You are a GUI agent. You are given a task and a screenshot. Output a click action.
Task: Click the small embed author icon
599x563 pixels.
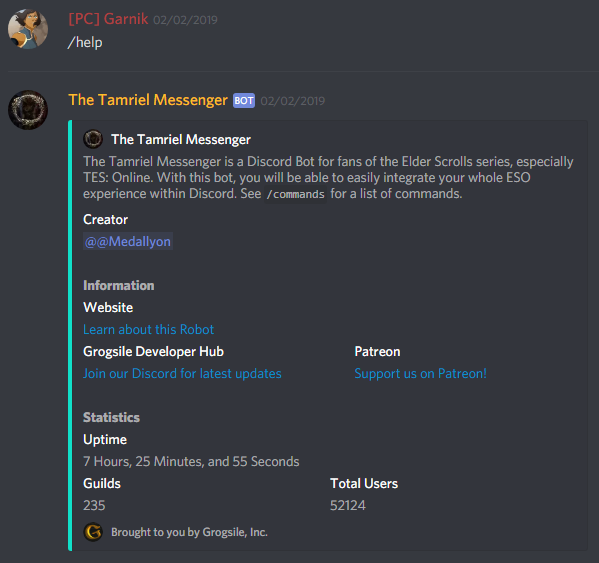[x=93, y=139]
